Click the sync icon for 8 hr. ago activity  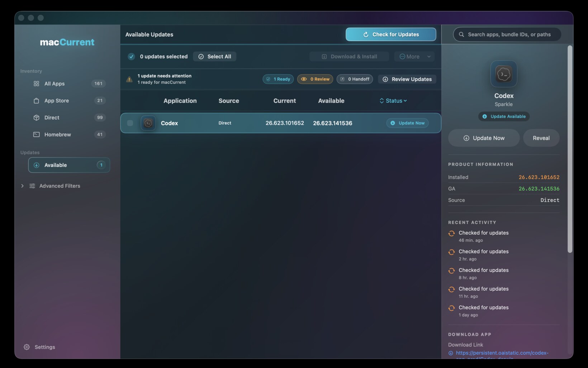point(451,271)
